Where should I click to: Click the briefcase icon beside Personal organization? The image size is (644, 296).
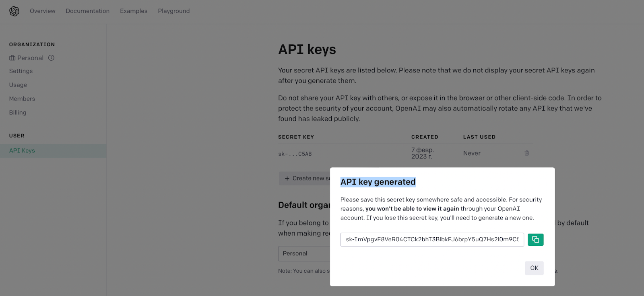click(12, 58)
